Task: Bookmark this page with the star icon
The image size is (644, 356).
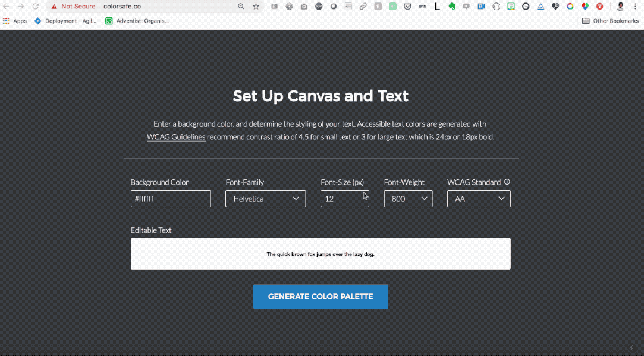Action: 256,6
